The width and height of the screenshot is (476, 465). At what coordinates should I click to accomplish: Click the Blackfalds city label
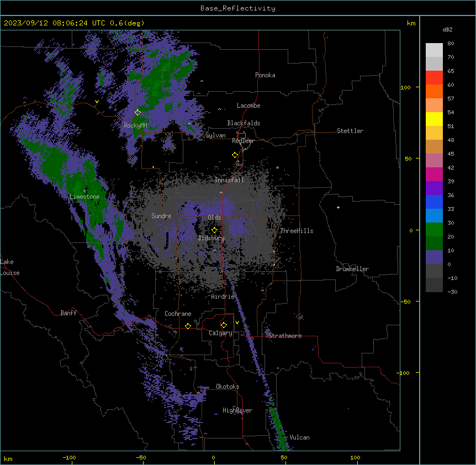click(244, 123)
